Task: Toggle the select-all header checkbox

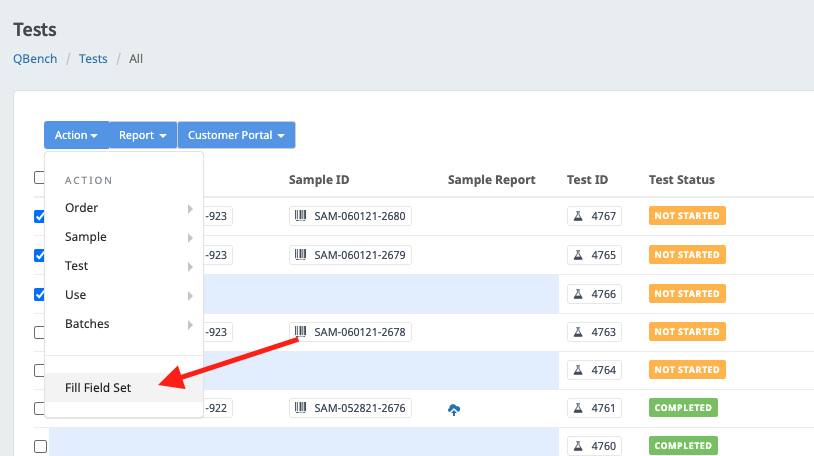Action: pos(40,178)
